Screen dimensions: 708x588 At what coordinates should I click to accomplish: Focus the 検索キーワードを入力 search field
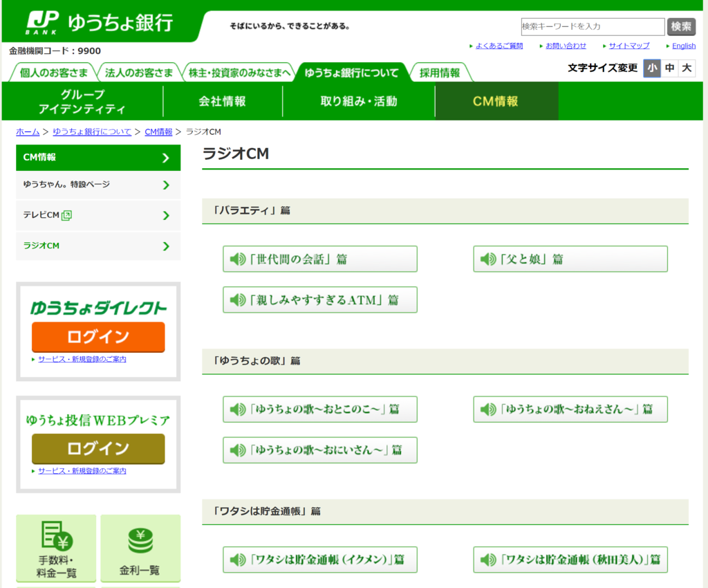click(593, 27)
